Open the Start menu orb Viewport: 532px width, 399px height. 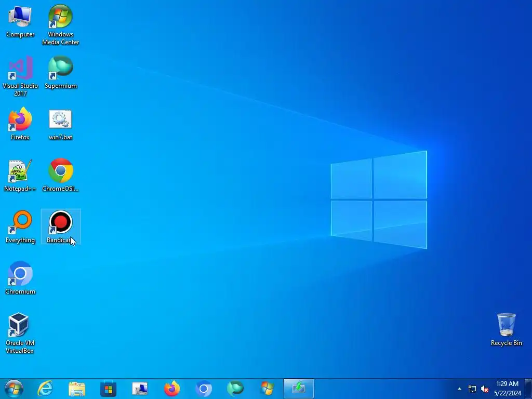pyautogui.click(x=14, y=389)
